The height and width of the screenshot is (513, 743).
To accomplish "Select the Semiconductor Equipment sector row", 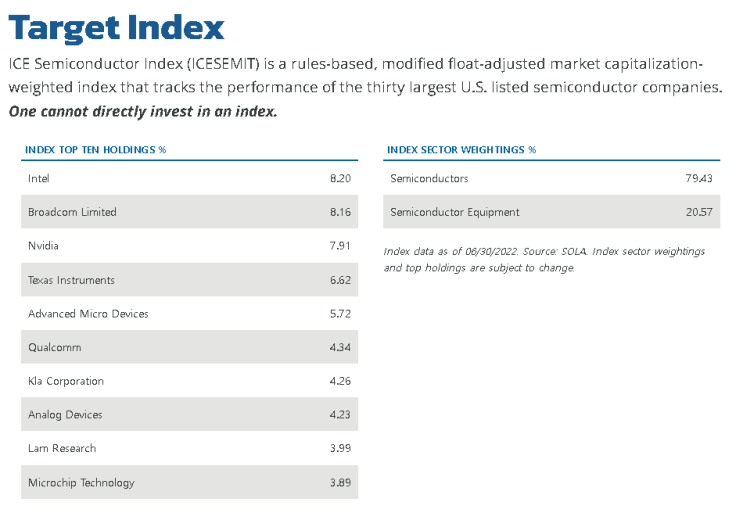I will (552, 212).
